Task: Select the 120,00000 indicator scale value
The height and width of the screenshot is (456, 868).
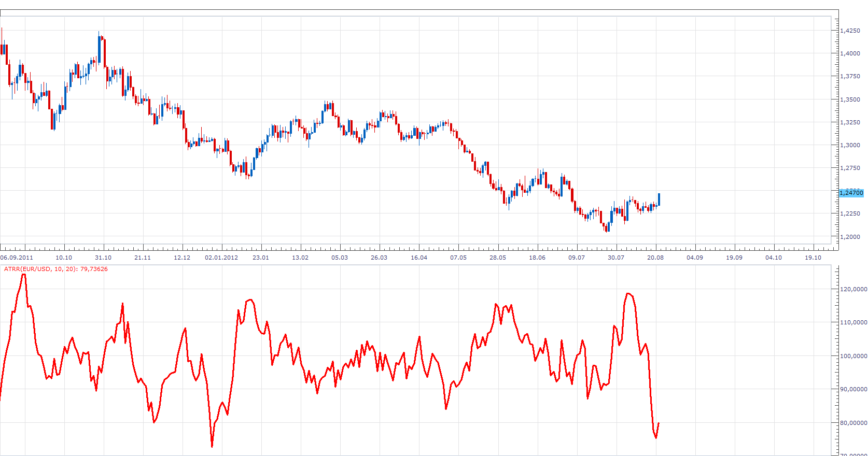Action: (x=853, y=289)
